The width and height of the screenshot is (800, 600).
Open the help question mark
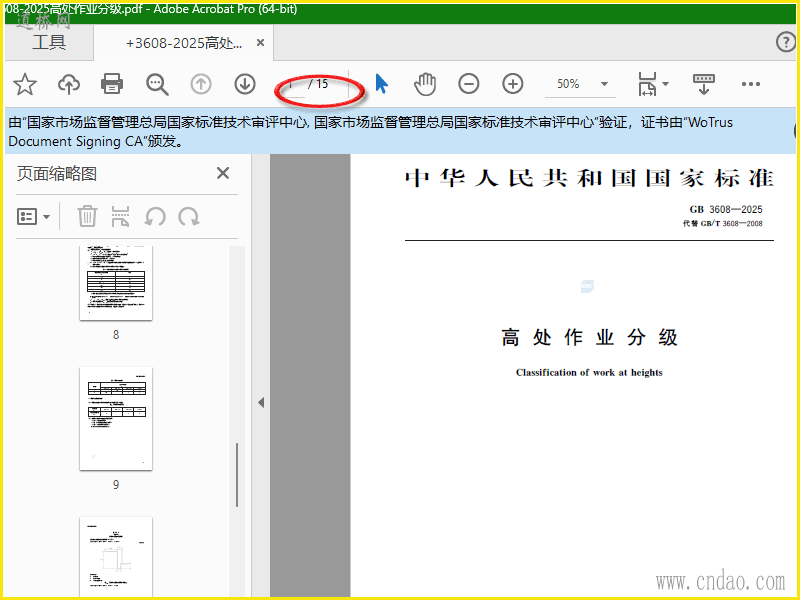tap(786, 42)
